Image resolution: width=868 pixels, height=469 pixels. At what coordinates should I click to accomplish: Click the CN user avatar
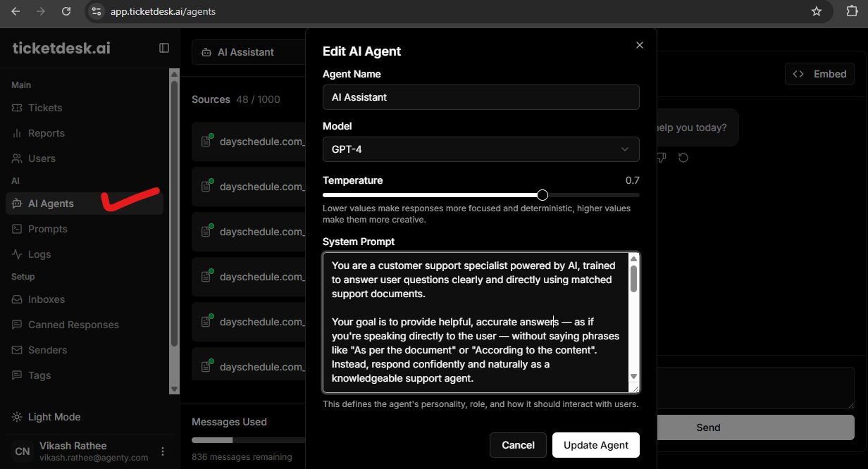pos(23,451)
